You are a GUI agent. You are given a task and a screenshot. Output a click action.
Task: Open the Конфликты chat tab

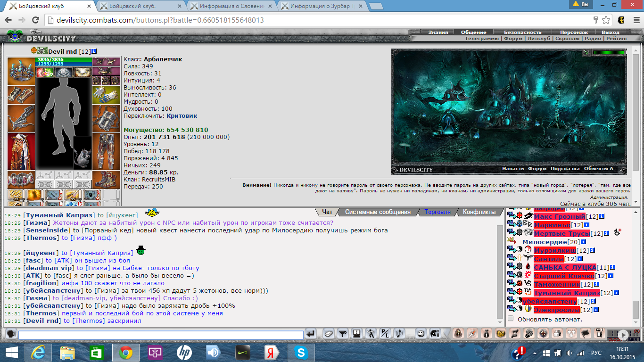479,212
